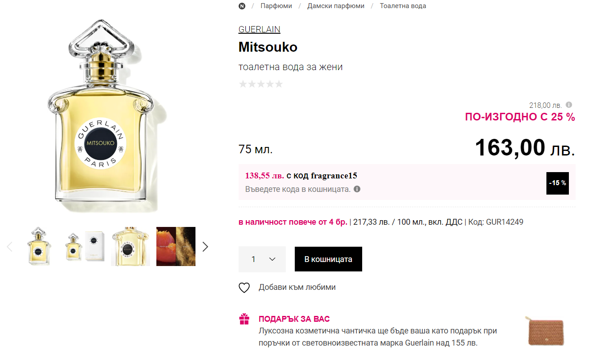Show previous thumbnails with left arrow

(x=10, y=247)
